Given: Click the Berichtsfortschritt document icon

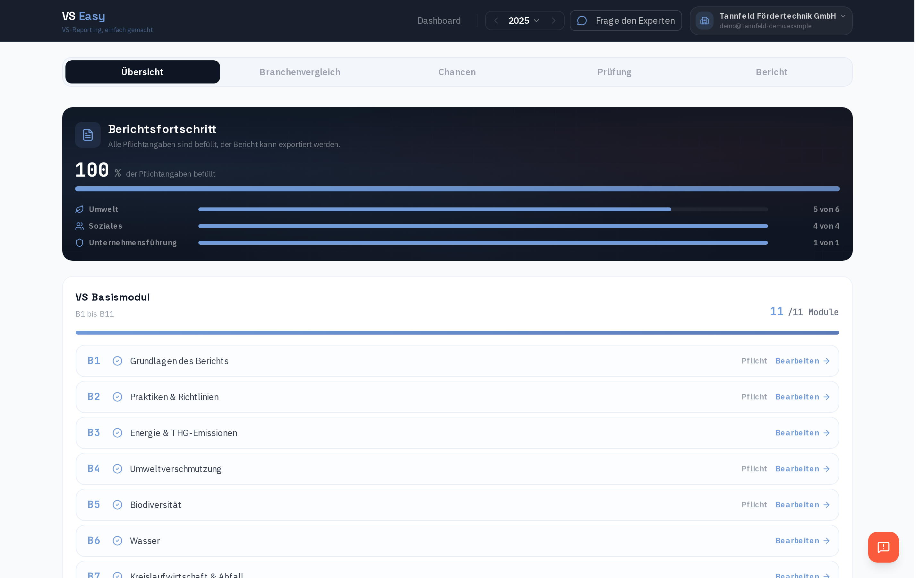Looking at the screenshot, I should click(88, 135).
